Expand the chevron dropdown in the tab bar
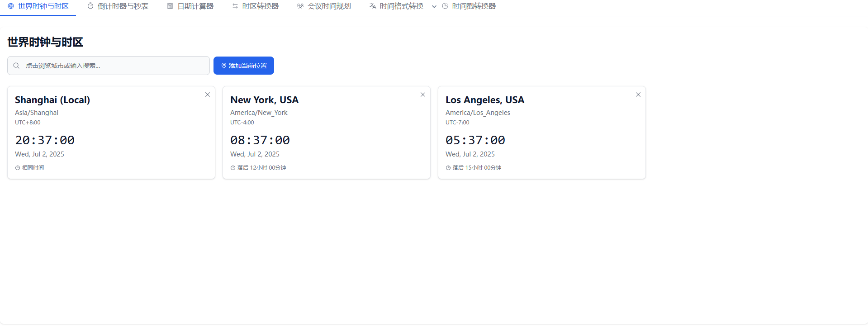This screenshot has width=868, height=332. pos(434,6)
